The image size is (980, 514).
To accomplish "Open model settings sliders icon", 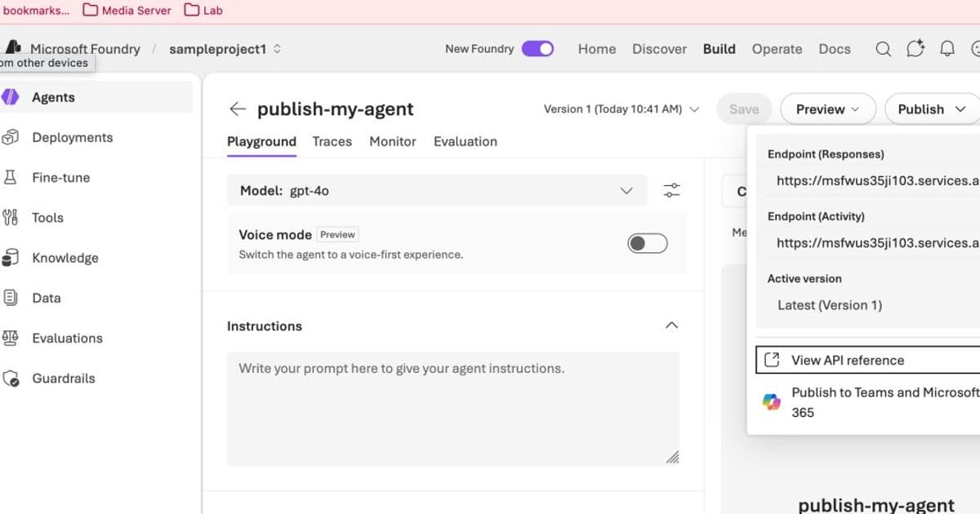I will (x=671, y=191).
